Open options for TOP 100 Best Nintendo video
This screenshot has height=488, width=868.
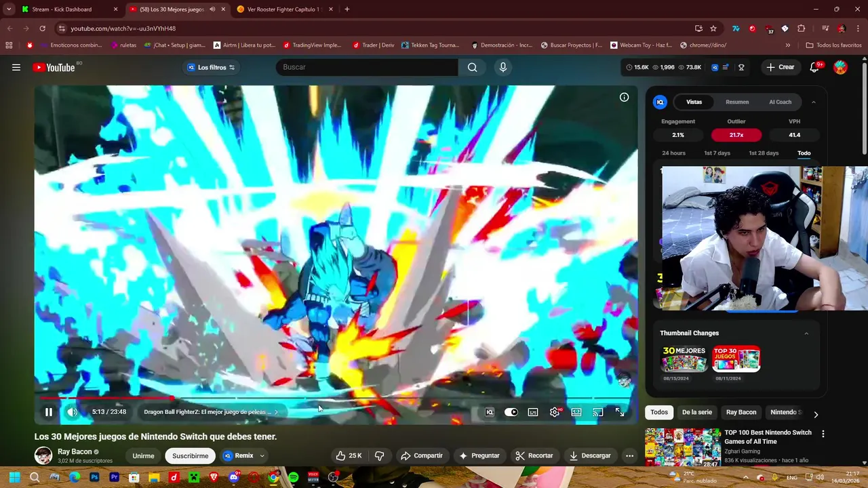point(823,434)
